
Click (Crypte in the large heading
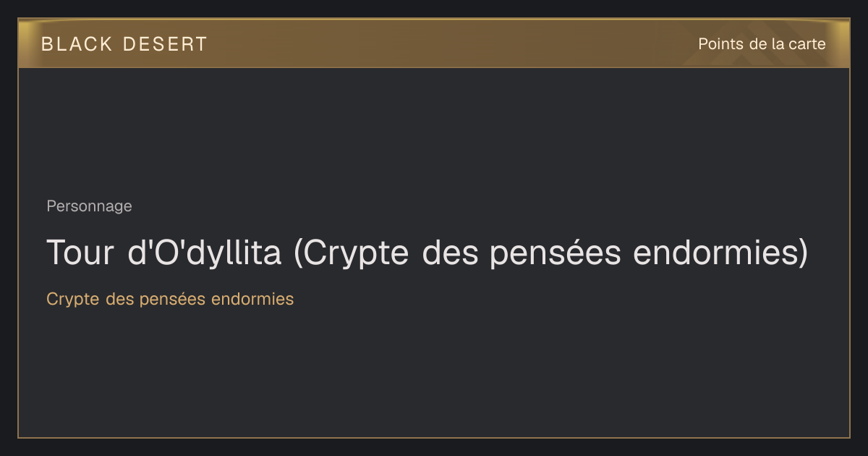point(353,253)
